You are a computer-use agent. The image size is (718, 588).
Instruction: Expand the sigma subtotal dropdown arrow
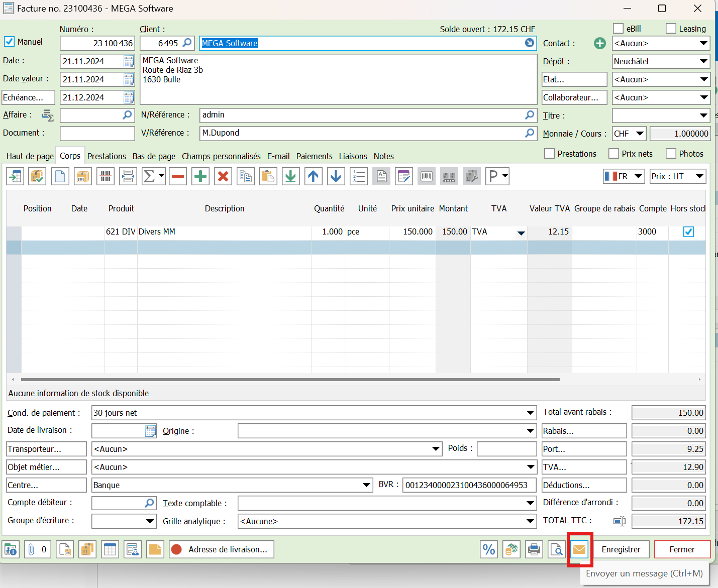pyautogui.click(x=161, y=176)
